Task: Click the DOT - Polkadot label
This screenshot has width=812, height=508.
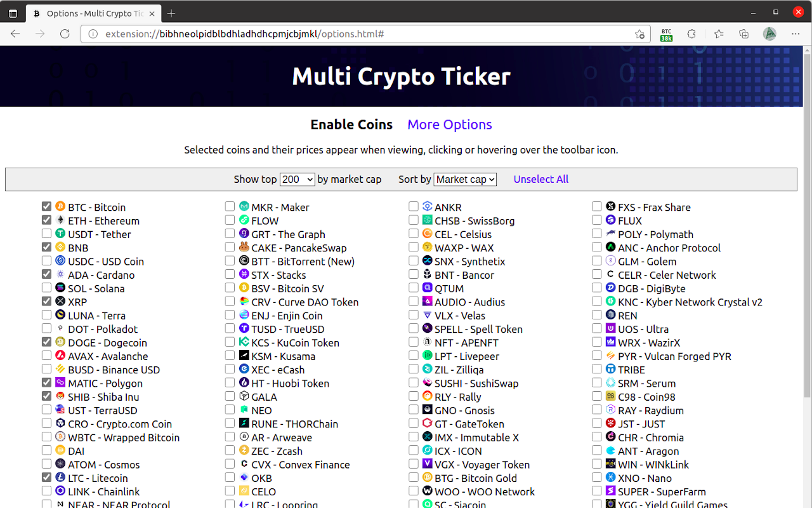Action: coord(103,329)
